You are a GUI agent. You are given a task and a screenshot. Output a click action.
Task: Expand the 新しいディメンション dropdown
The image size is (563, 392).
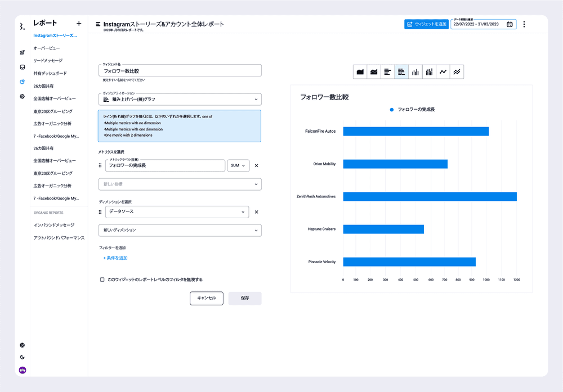[180, 230]
